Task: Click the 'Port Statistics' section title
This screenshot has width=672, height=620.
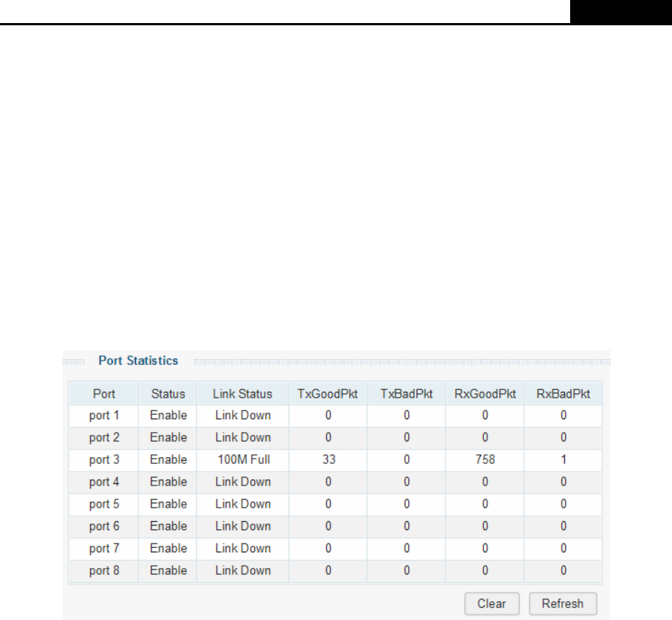Action: pos(138,361)
